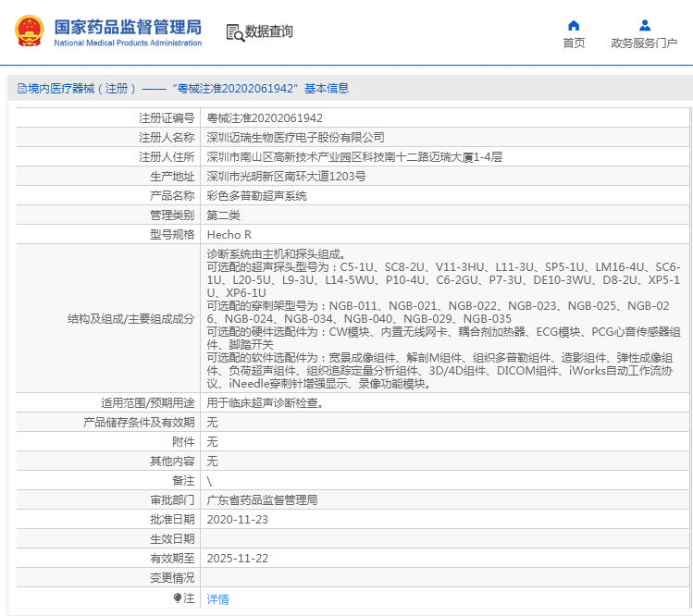Click management category value 第二类
Viewport: 693px width, 616px height.
point(223,216)
